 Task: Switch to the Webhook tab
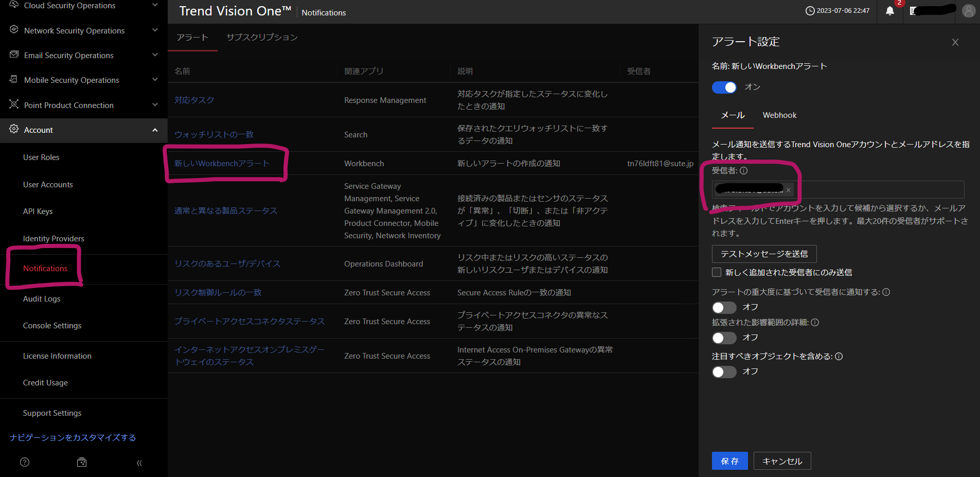click(x=779, y=115)
